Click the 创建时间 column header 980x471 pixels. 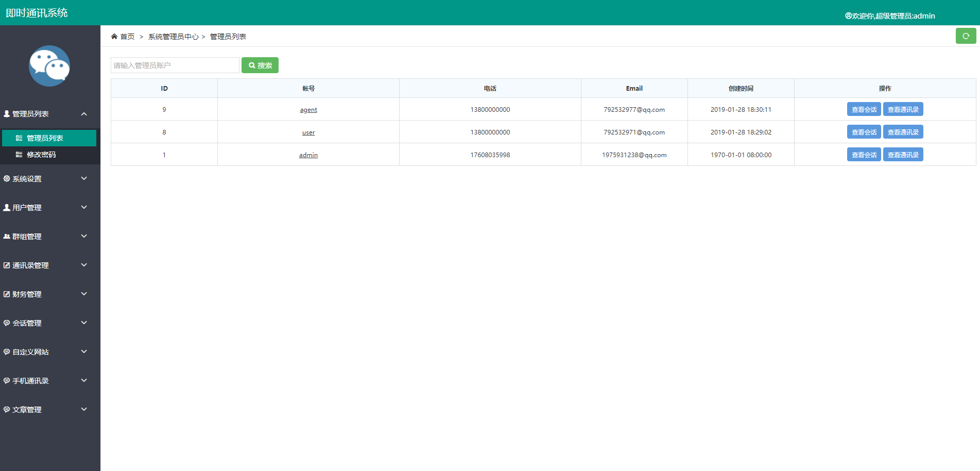(741, 89)
